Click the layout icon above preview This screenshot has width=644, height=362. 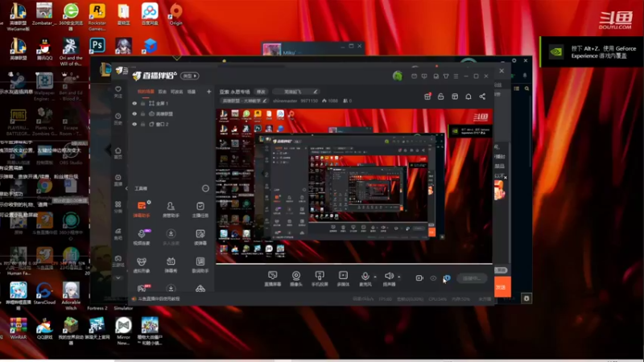tap(455, 97)
